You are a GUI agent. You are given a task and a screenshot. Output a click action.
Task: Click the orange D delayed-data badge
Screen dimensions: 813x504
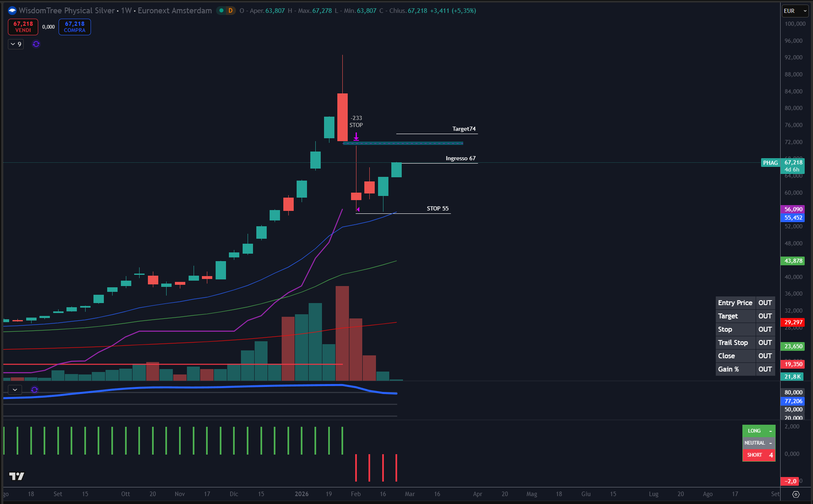pos(231,11)
